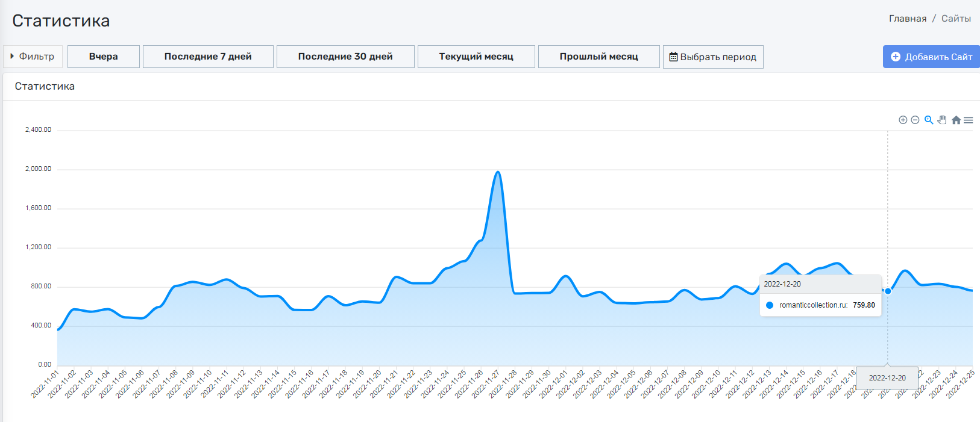Switch to Последние 30 дней range

pyautogui.click(x=345, y=57)
